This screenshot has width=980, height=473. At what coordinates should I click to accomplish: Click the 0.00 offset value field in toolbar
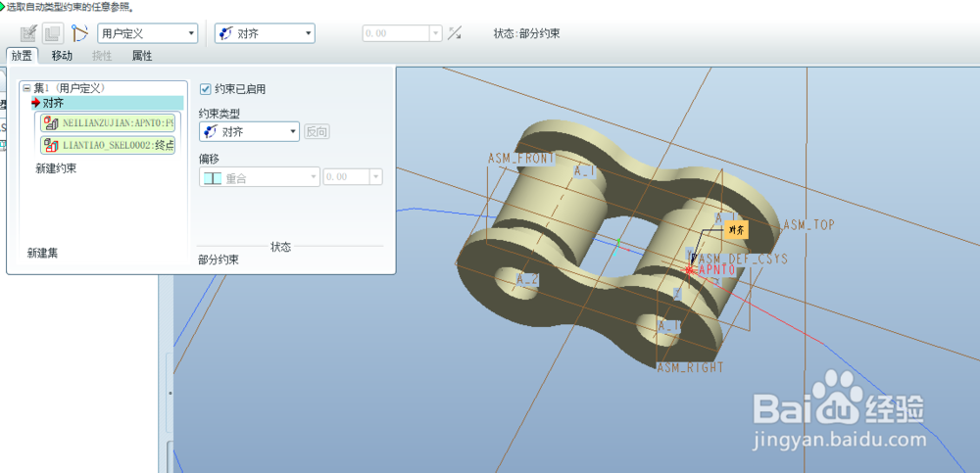pyautogui.click(x=396, y=33)
